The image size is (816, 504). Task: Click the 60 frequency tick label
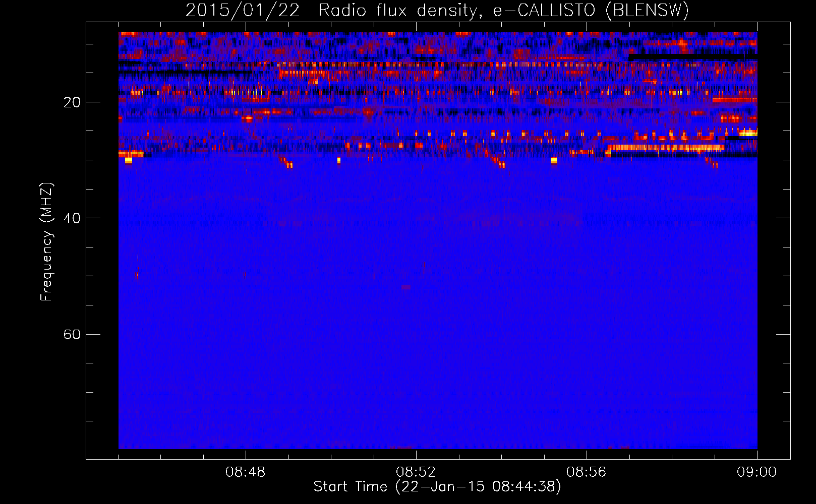pos(72,334)
